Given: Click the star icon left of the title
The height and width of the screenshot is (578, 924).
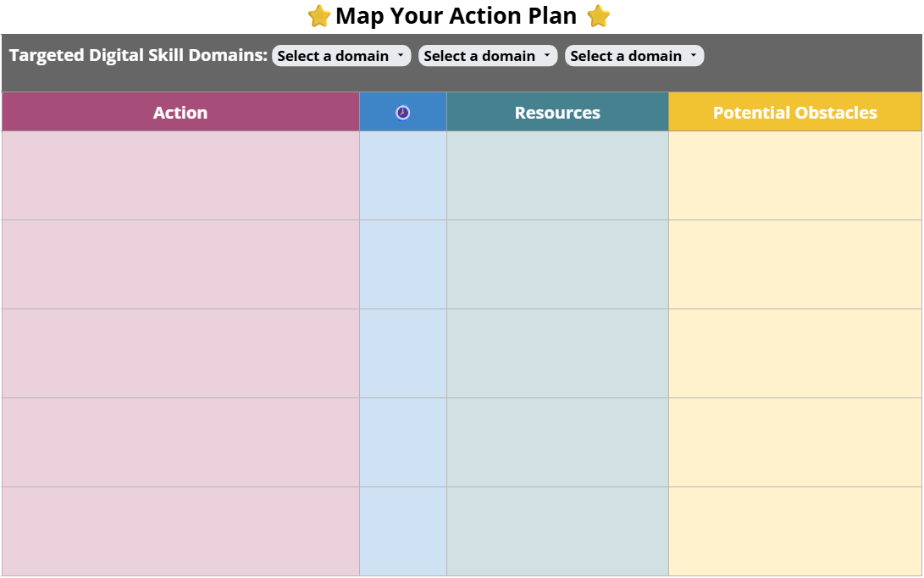Looking at the screenshot, I should click(320, 15).
